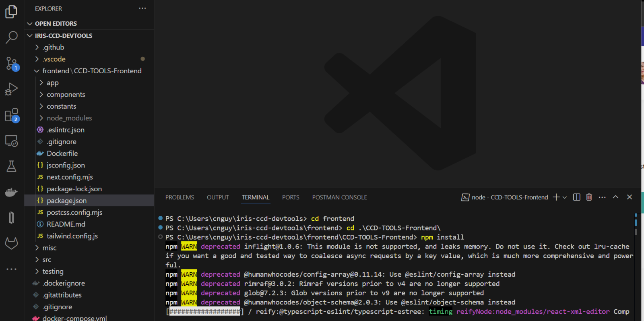Open the package.json file
The width and height of the screenshot is (644, 321).
66,201
